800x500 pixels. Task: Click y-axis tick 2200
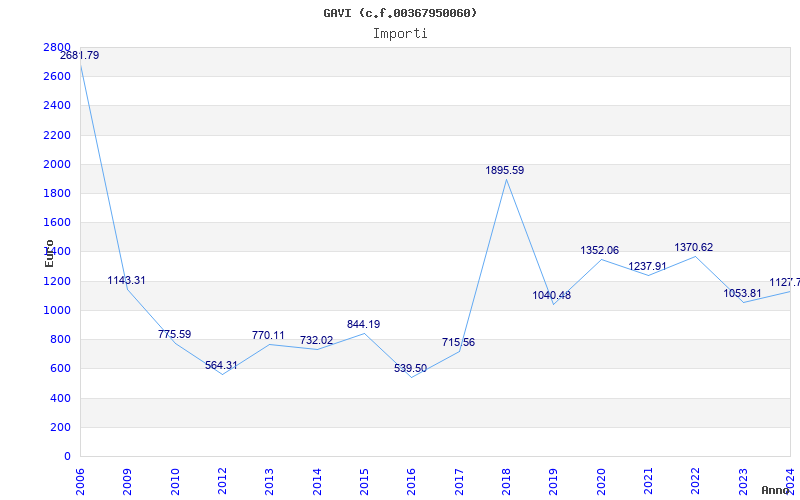(57, 135)
